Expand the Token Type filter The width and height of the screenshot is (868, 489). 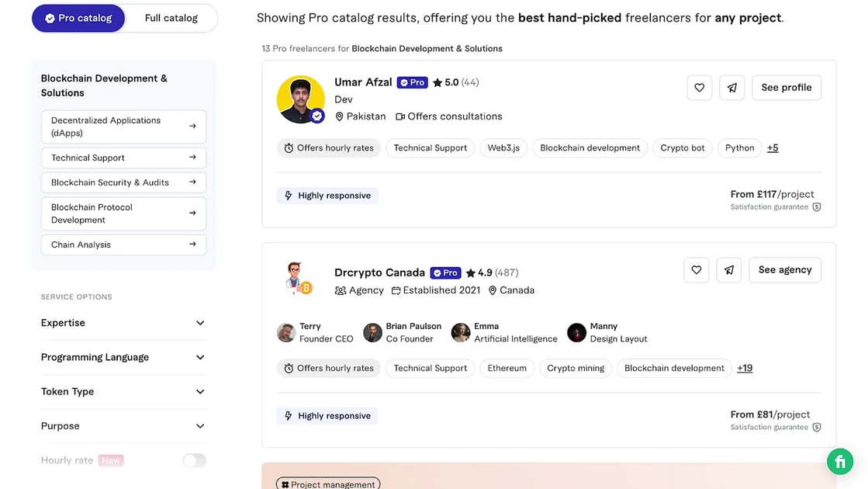tap(123, 391)
